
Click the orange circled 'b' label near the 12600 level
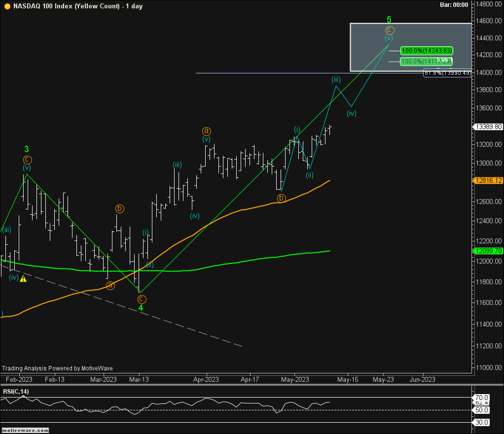point(119,209)
